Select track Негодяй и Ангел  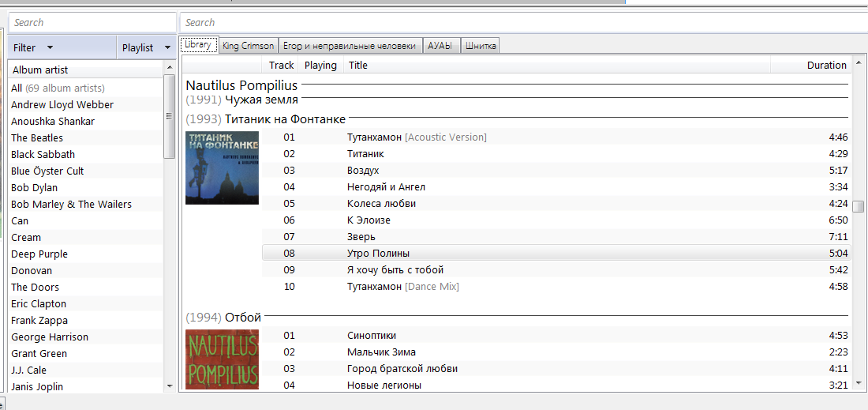click(556, 186)
